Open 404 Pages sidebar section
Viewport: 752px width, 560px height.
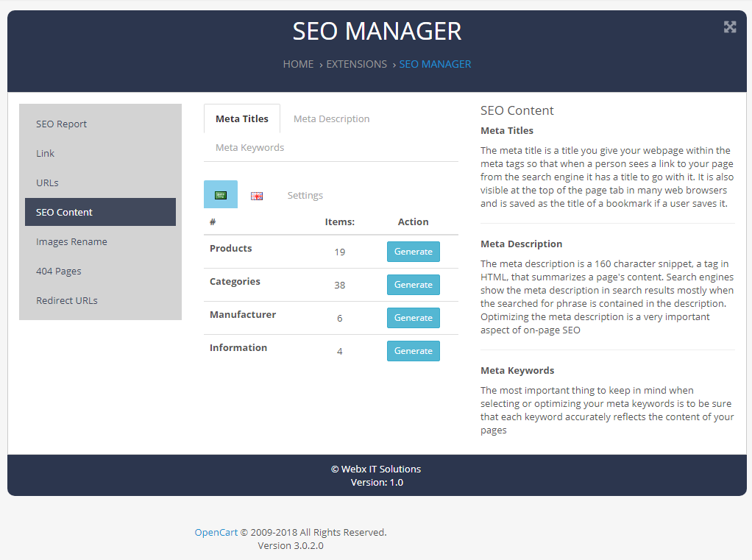tap(100, 271)
